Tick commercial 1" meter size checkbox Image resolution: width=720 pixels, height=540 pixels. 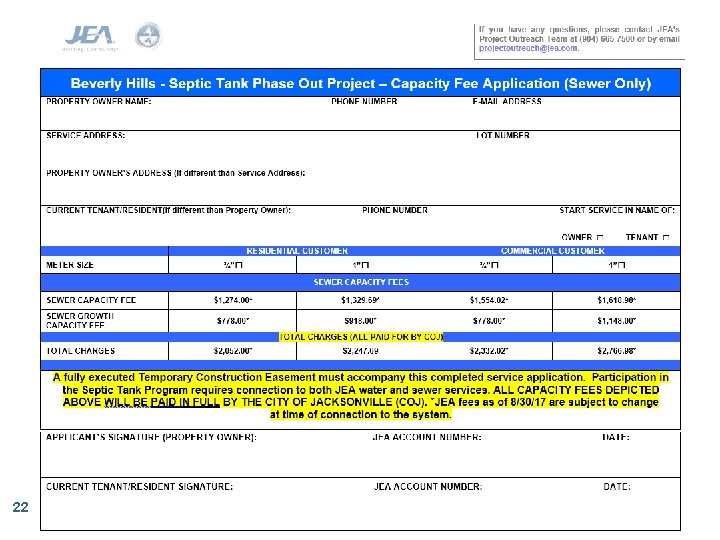tap(622, 265)
